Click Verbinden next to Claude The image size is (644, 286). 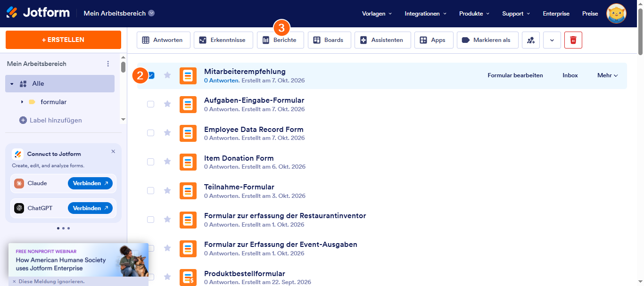click(x=90, y=183)
